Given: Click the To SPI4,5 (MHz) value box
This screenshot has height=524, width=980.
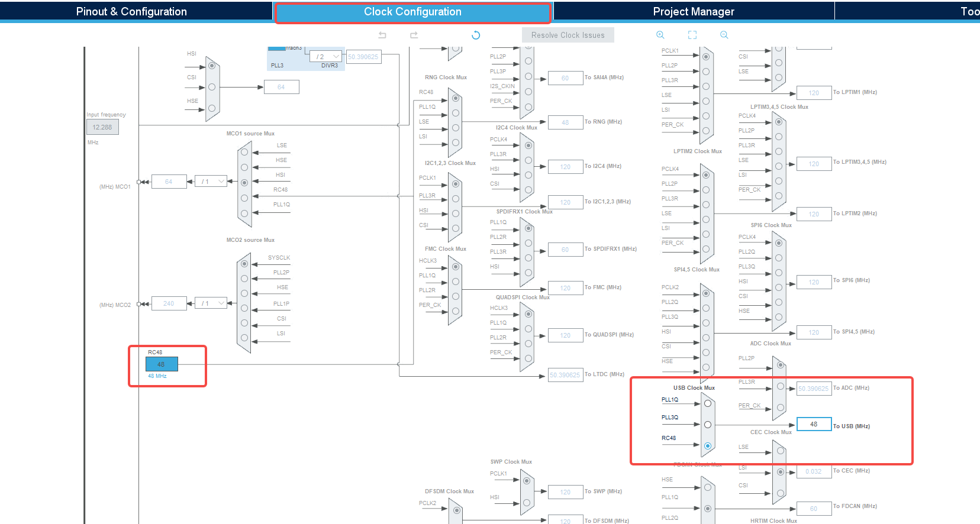Looking at the screenshot, I should pyautogui.click(x=814, y=332).
